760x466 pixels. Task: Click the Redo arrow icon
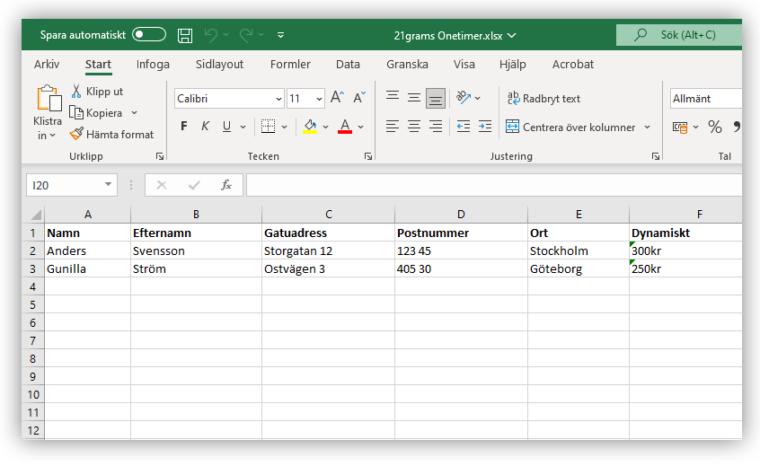click(246, 35)
